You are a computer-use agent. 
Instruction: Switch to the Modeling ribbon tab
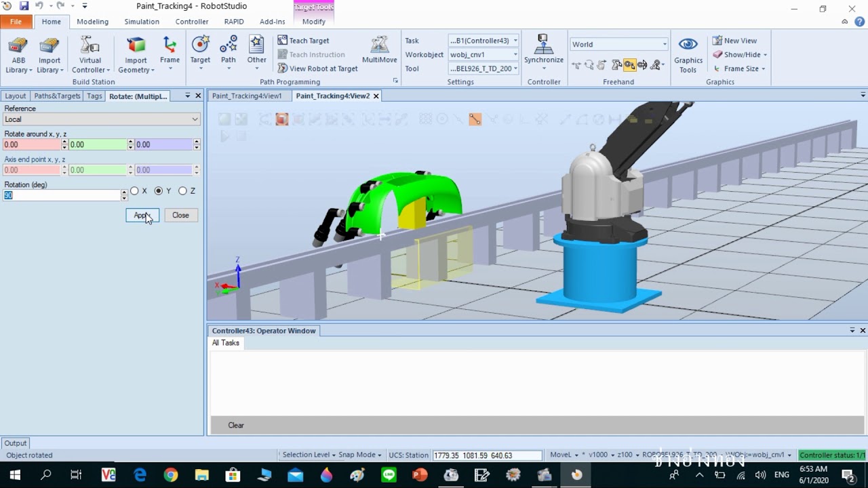click(92, 22)
